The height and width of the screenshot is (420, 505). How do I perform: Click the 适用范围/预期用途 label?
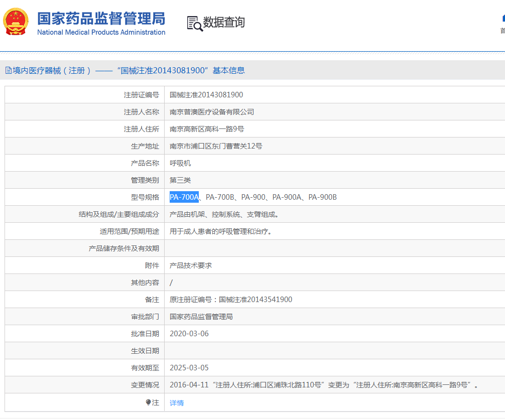pos(130,231)
